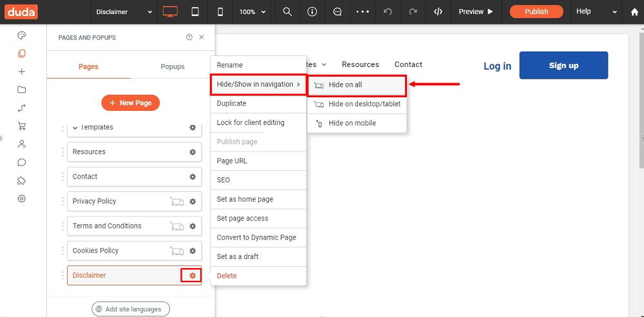Select Hide on all option
This screenshot has width=644, height=317.
(x=357, y=85)
